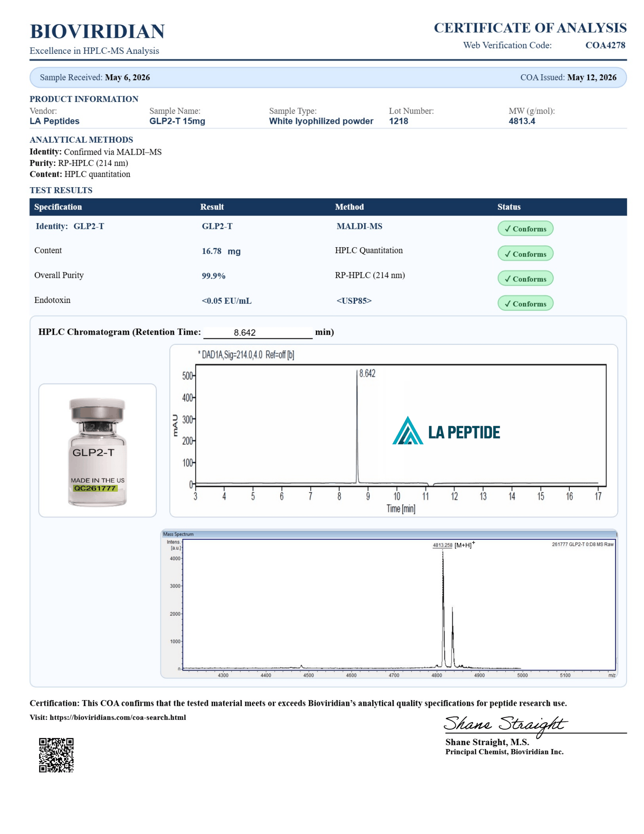Image resolution: width=644 pixels, height=834 pixels.
Task: Open the bioviridians.com coa-search link
Action: (x=118, y=718)
